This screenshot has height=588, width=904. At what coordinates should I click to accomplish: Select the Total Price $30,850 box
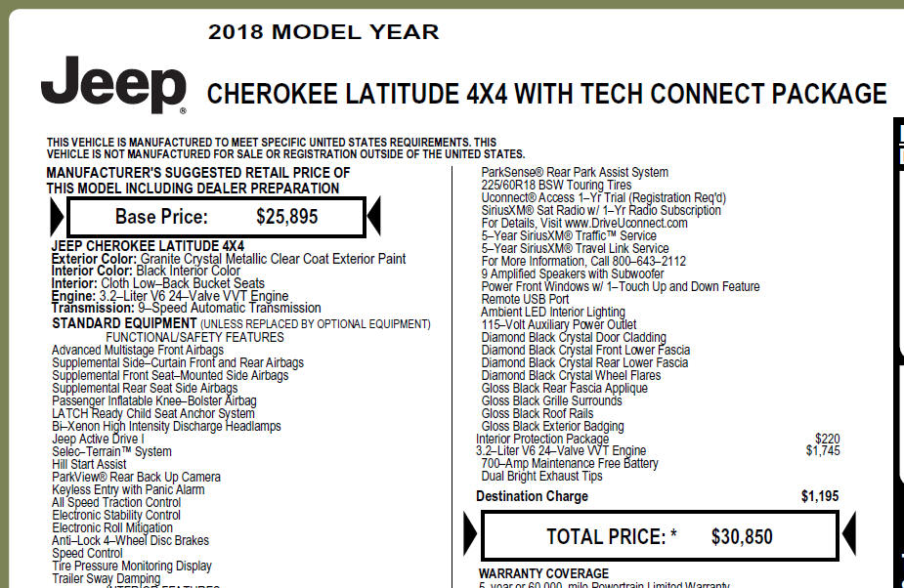click(660, 536)
